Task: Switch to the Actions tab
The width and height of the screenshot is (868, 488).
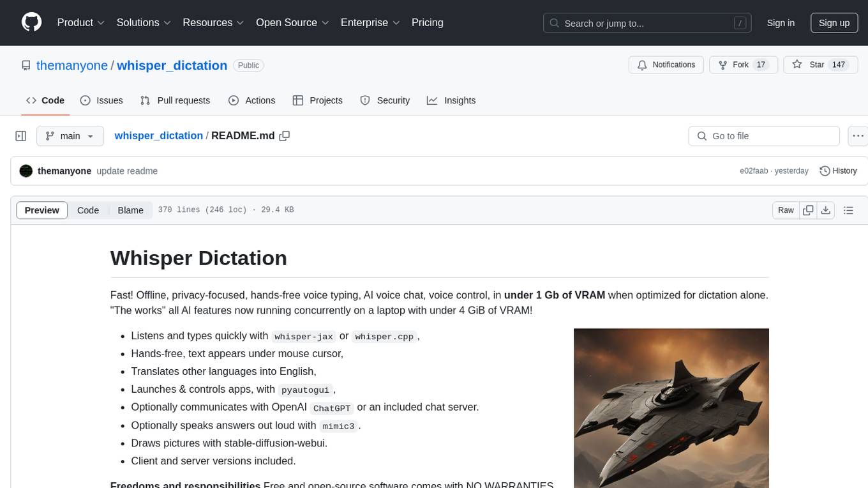Action: click(x=251, y=100)
